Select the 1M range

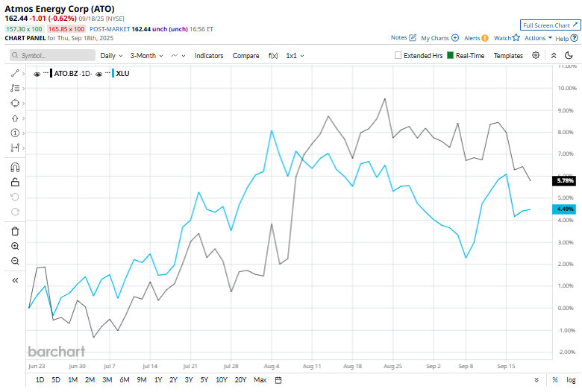pyautogui.click(x=73, y=380)
